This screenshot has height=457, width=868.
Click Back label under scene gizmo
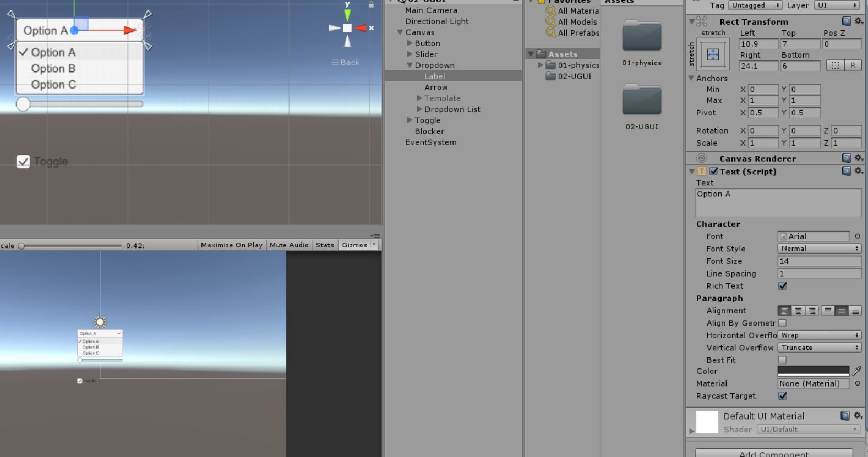pyautogui.click(x=345, y=62)
